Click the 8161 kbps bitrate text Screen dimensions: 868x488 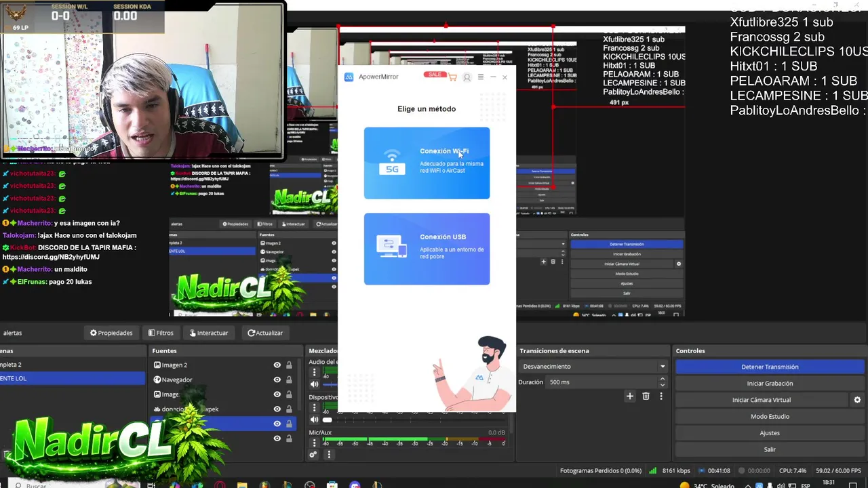tap(676, 470)
